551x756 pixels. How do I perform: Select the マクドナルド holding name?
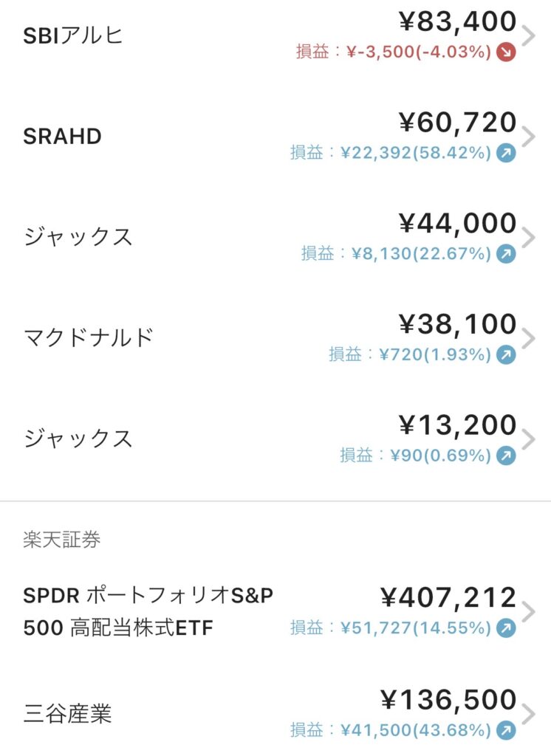pyautogui.click(x=89, y=337)
